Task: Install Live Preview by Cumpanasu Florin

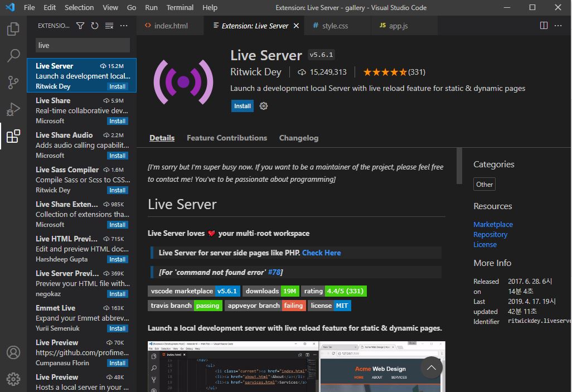Action: pyautogui.click(x=118, y=363)
